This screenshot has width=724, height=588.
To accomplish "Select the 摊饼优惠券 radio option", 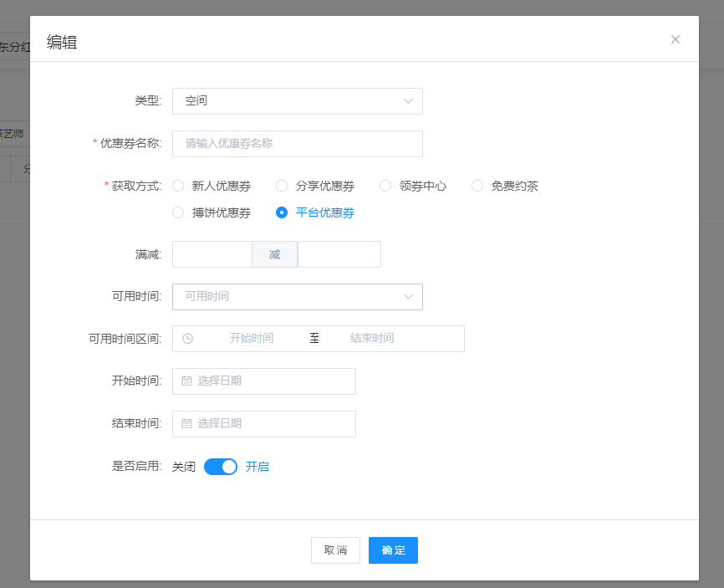I will click(178, 212).
